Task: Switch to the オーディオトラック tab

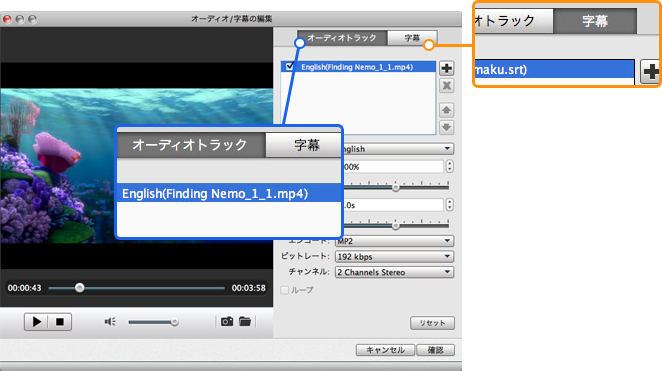Action: point(342,38)
